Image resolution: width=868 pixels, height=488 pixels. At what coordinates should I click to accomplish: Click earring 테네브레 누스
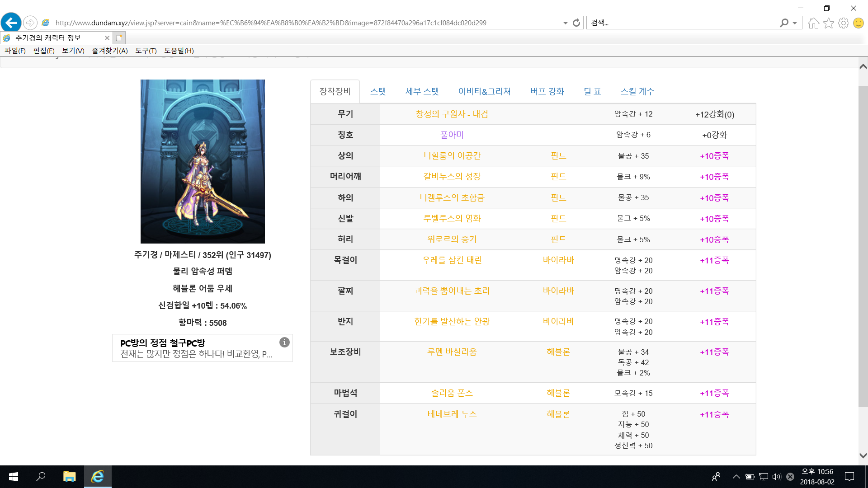452,414
